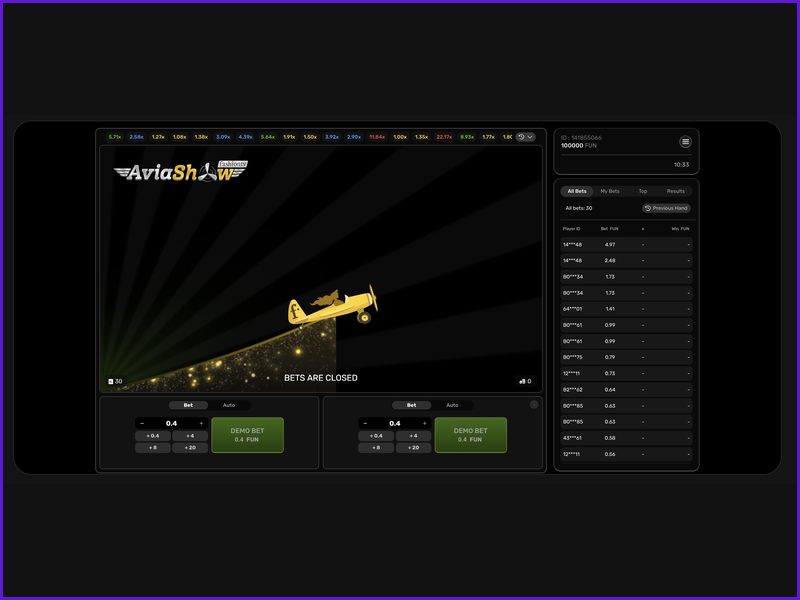Select Bet mode on the right panel

pos(411,405)
